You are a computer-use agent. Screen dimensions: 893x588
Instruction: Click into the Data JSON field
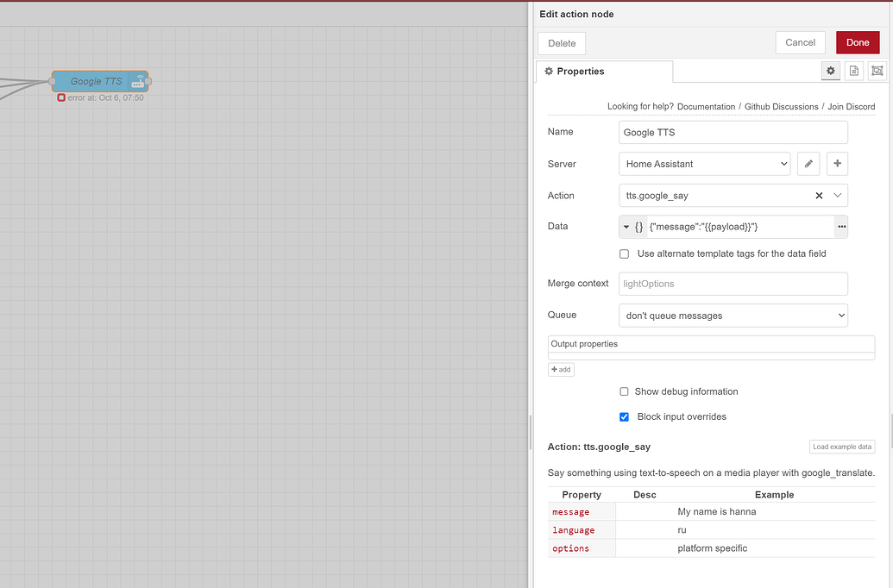[740, 227]
